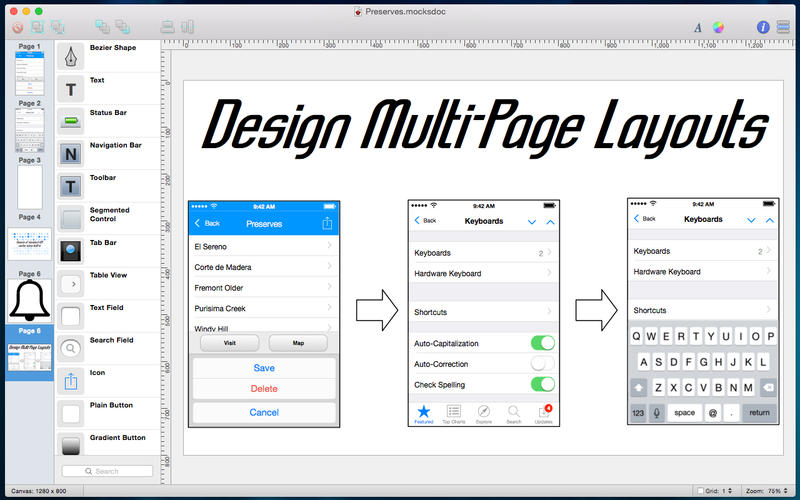This screenshot has height=500, width=800.
Task: Toggle the Auto-Capitalization switch
Action: [x=542, y=344]
